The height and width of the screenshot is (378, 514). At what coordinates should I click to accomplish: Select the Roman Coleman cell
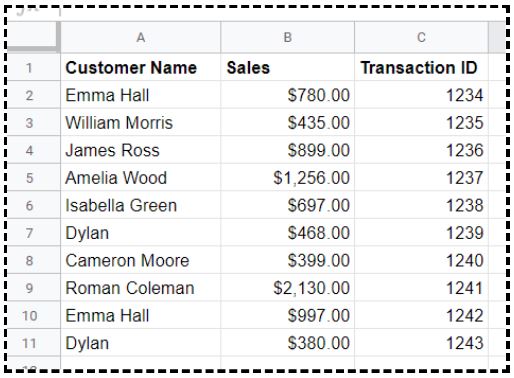140,288
